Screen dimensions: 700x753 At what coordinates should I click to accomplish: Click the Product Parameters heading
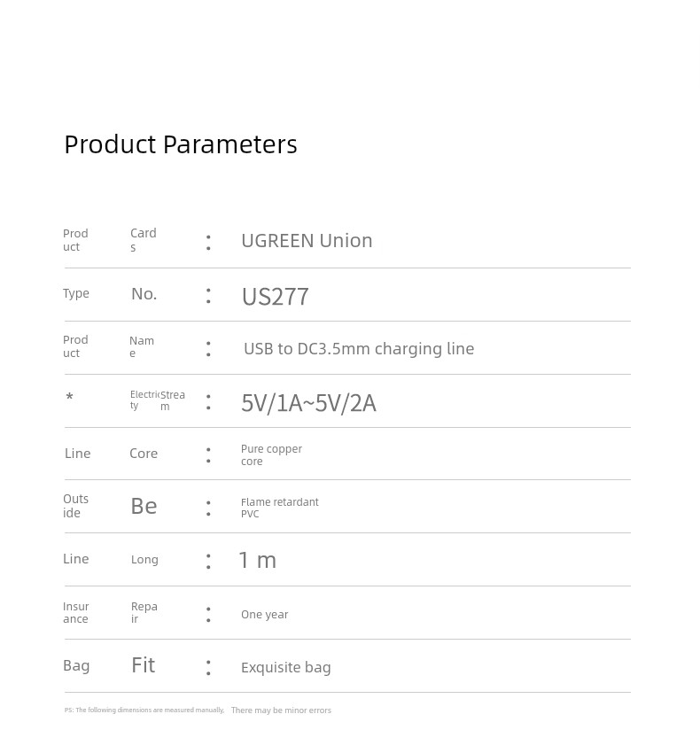181,144
